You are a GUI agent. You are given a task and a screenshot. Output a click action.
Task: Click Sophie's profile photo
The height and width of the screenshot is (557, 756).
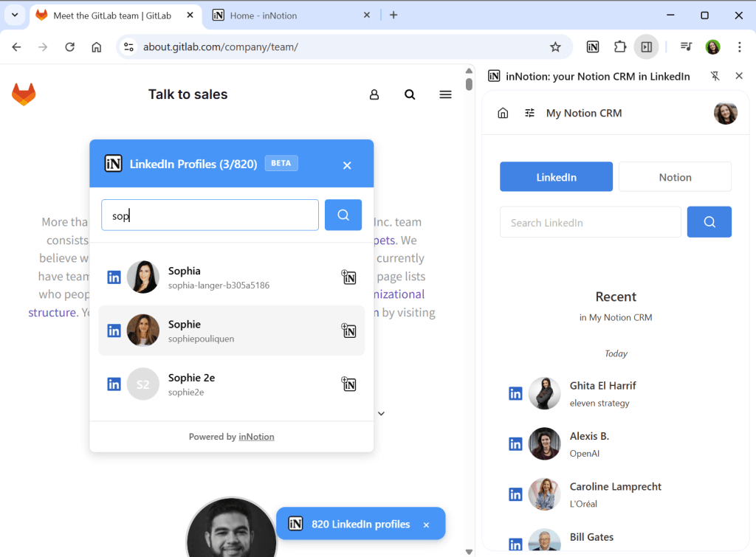point(142,331)
